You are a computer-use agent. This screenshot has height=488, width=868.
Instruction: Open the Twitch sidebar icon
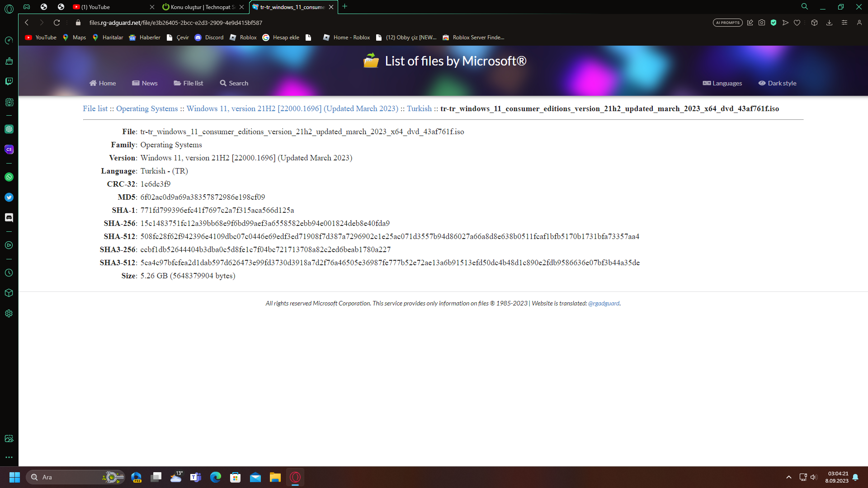click(9, 81)
